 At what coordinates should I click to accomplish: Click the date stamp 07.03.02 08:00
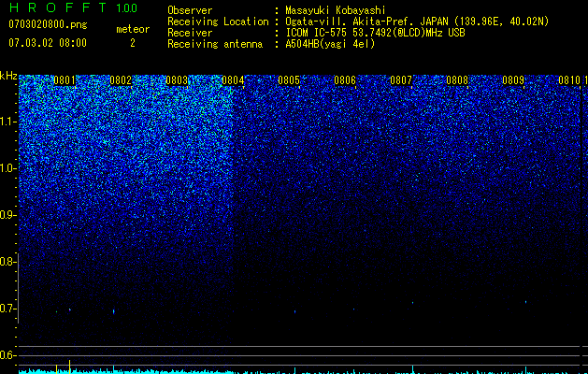(48, 43)
